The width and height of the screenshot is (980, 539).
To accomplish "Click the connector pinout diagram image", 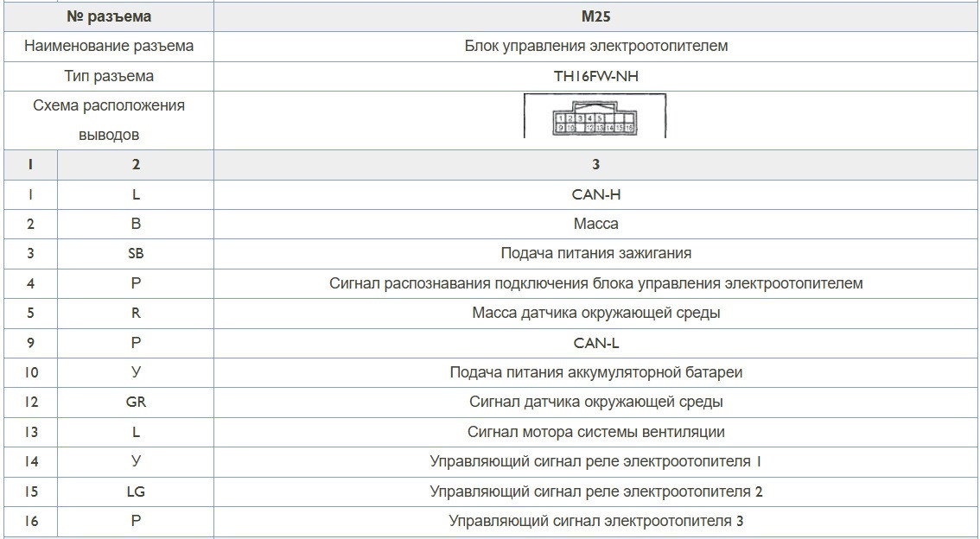I will pyautogui.click(x=595, y=116).
